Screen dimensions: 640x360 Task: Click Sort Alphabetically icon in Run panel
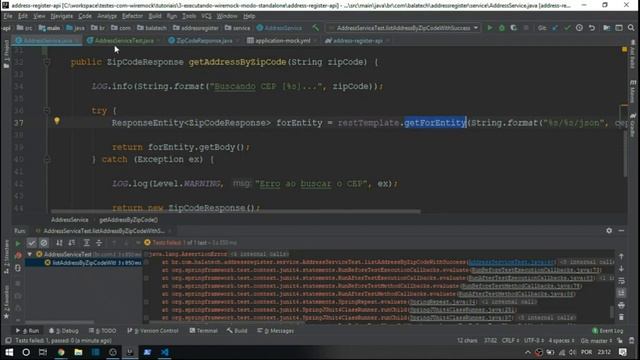60,243
